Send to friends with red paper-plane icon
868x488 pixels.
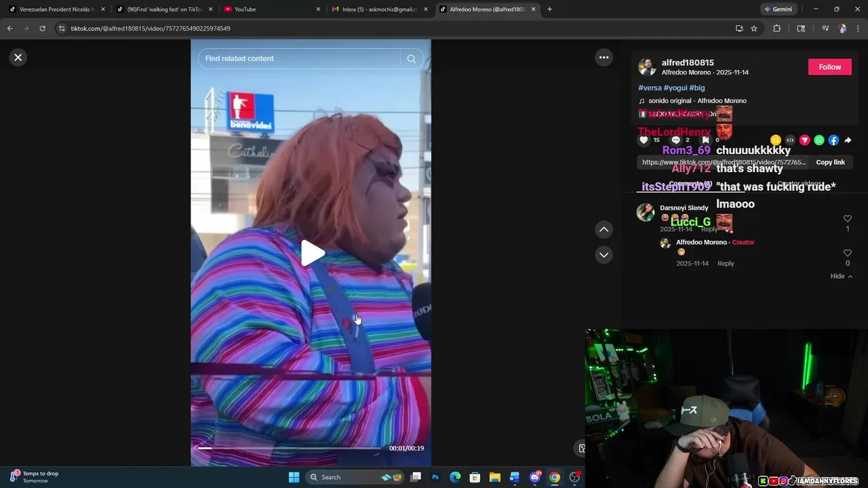(x=804, y=140)
